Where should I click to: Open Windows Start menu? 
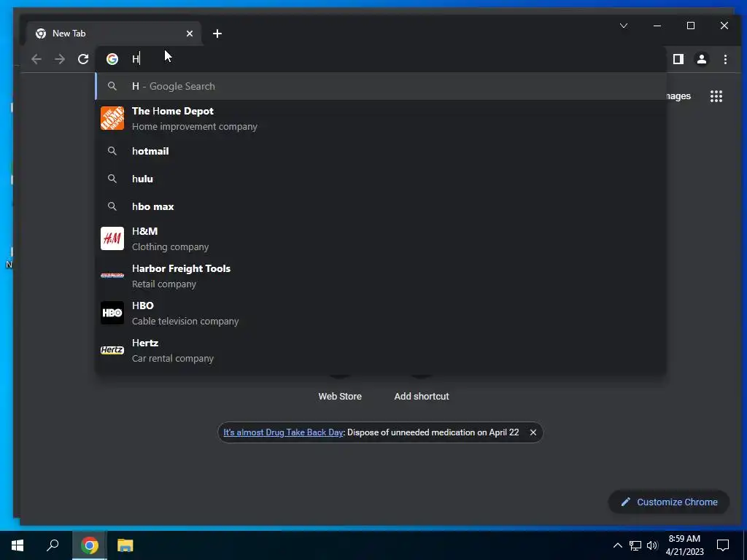click(18, 545)
